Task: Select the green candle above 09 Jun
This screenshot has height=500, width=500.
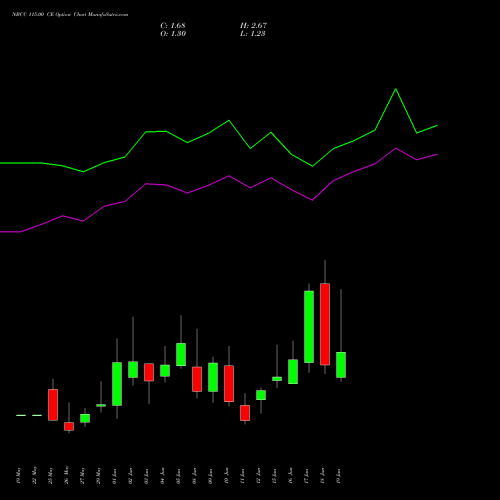Action: click(x=213, y=377)
